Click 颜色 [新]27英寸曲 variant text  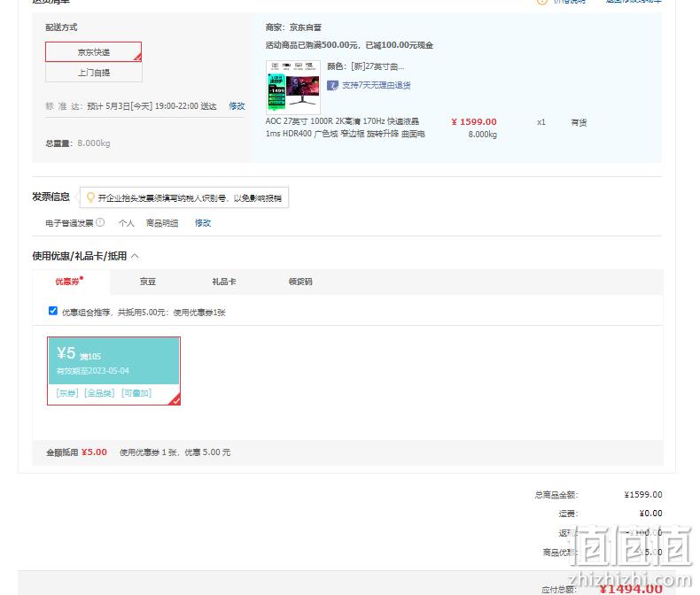[366, 66]
